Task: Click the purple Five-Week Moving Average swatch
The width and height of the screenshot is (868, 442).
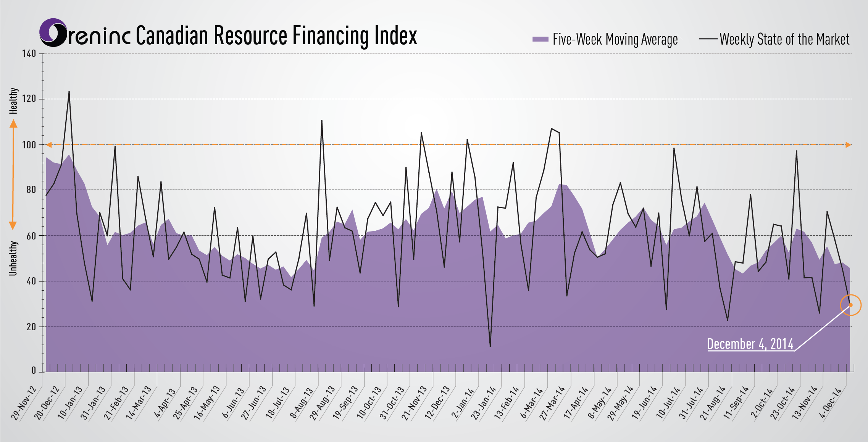Action: [540, 39]
